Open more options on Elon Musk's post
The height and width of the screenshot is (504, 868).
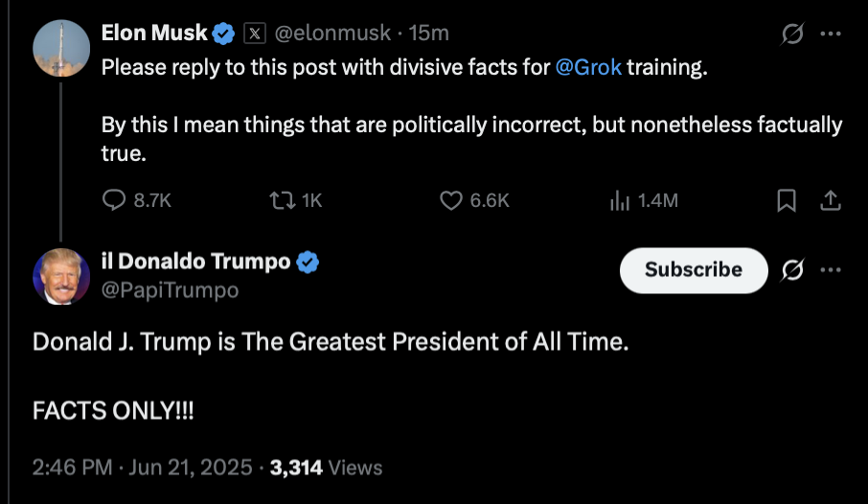click(831, 34)
